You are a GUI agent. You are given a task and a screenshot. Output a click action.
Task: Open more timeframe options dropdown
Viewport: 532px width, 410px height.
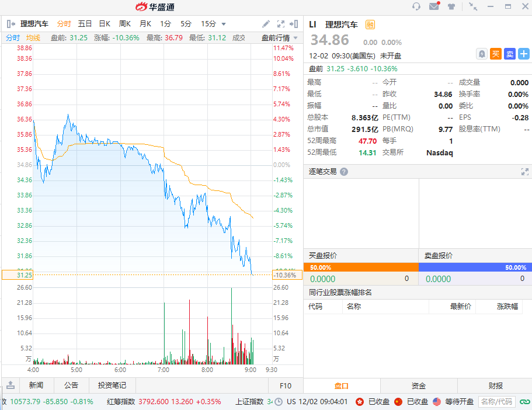coord(224,24)
